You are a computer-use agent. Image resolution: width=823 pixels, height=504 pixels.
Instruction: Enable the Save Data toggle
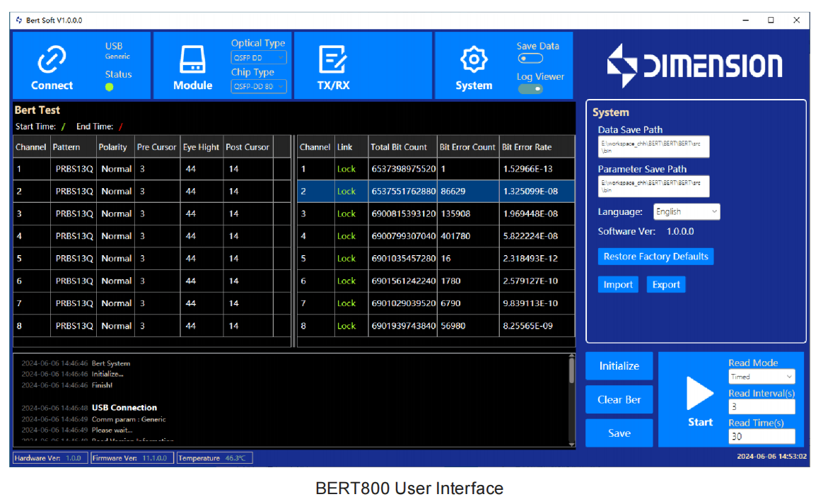[x=530, y=59]
